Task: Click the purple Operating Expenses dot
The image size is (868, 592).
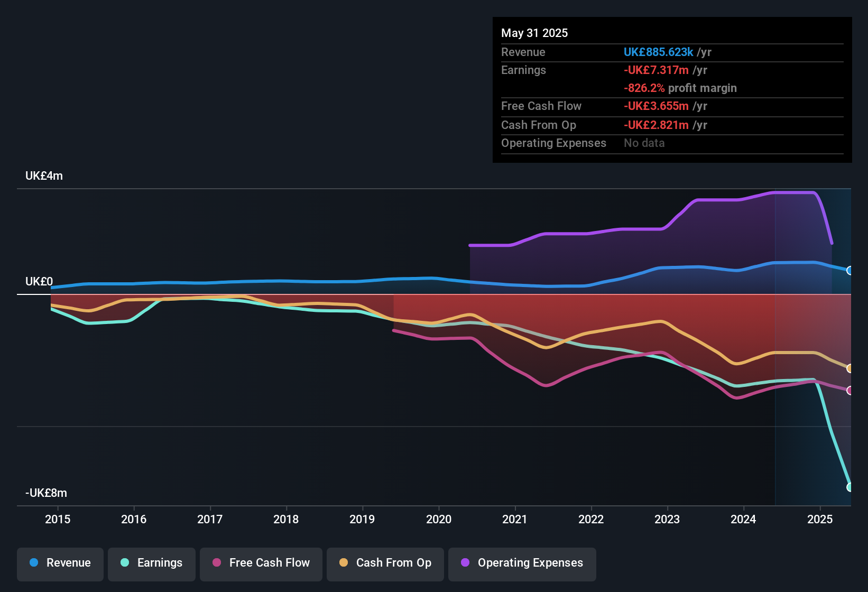Action: pyautogui.click(x=465, y=563)
